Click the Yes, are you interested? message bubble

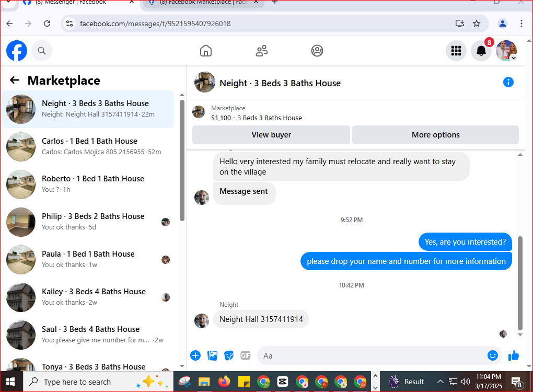[x=465, y=241]
